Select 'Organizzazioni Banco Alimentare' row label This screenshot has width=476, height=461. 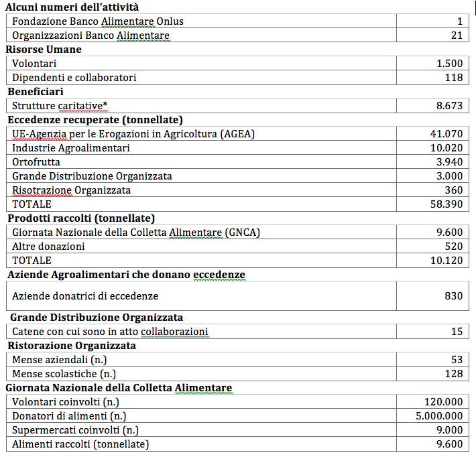pyautogui.click(x=91, y=36)
